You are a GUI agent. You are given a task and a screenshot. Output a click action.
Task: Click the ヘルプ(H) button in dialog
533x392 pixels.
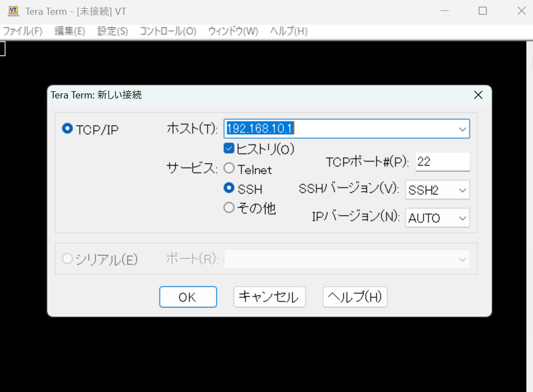[x=355, y=297]
